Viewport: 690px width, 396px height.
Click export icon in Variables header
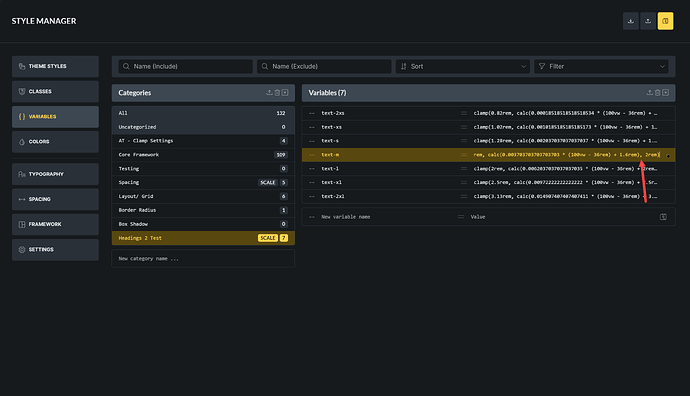[650, 93]
